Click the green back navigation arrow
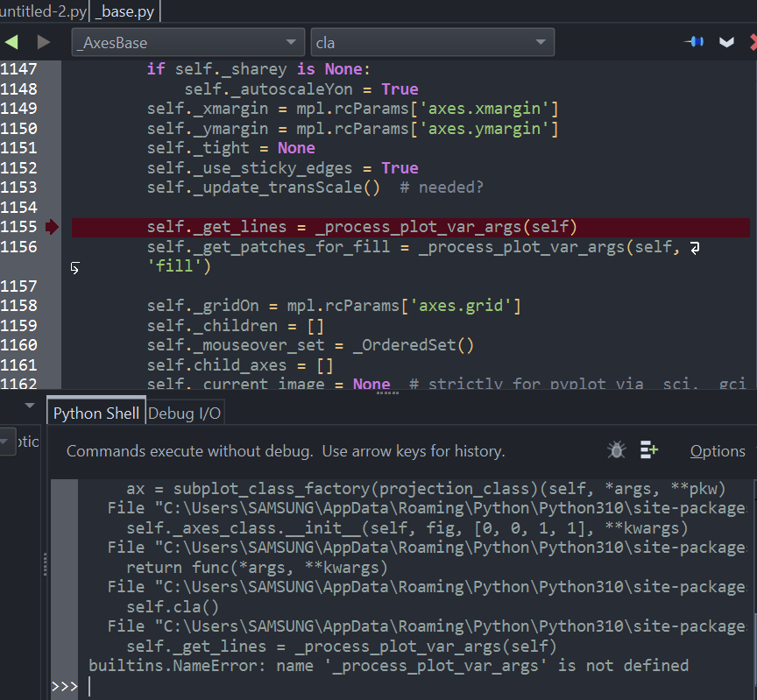Image resolution: width=757 pixels, height=700 pixels. coord(12,41)
